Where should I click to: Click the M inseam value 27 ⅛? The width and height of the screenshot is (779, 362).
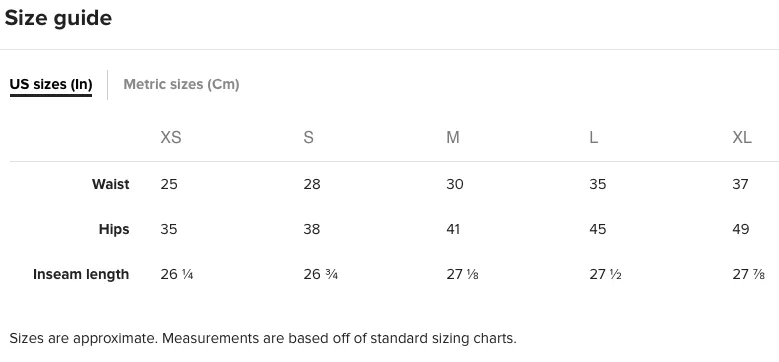tap(463, 274)
